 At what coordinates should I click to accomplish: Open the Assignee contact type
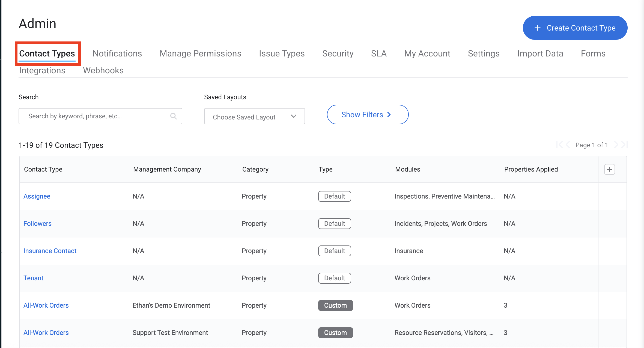(x=37, y=196)
